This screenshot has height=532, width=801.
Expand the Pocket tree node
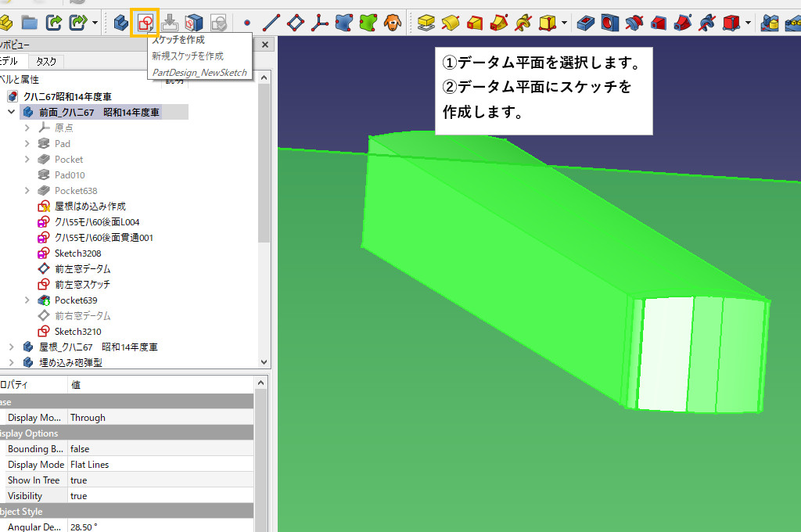click(27, 160)
